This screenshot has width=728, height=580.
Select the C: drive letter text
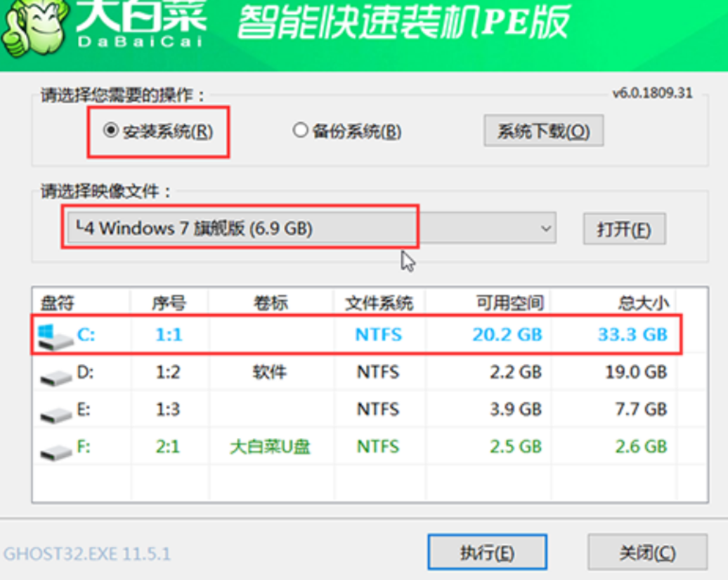86,335
